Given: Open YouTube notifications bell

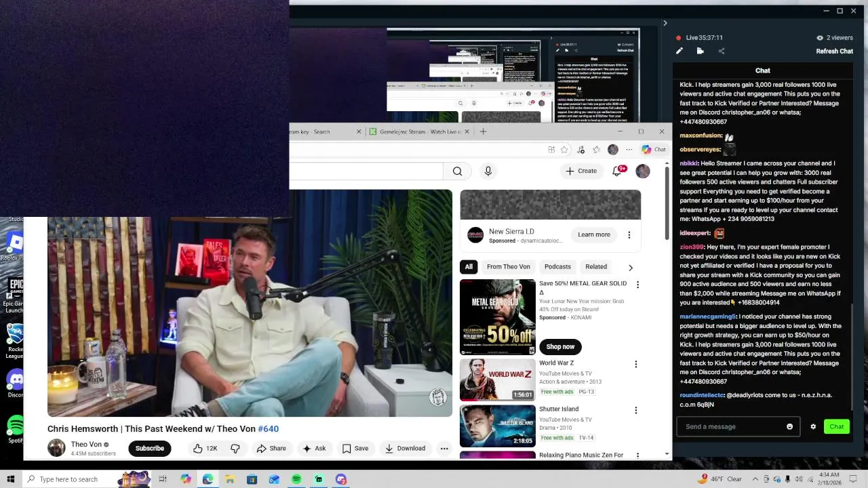Looking at the screenshot, I should click(x=617, y=171).
